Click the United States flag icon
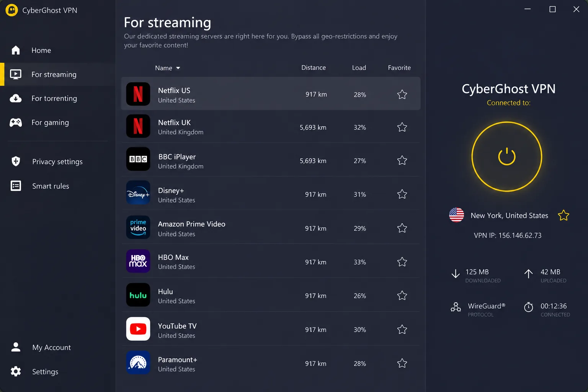The height and width of the screenshot is (392, 588). click(456, 215)
